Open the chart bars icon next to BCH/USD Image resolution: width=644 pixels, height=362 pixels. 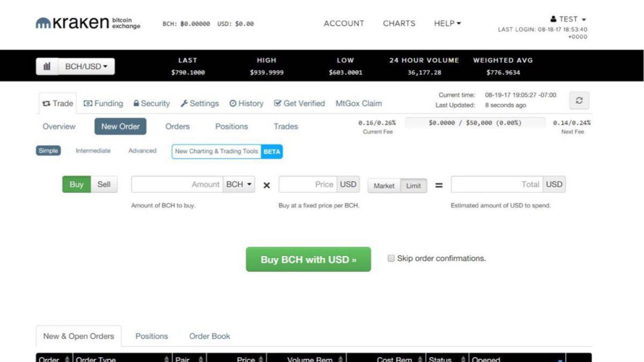click(47, 66)
